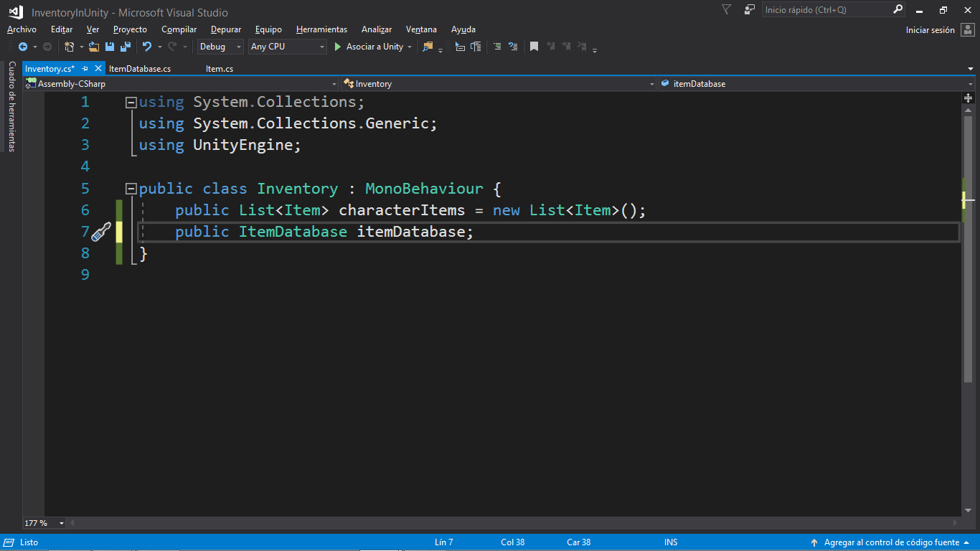Expand the Asociar a Unity dropdown arrow
Viewport: 980px width, 551px height.
point(410,47)
